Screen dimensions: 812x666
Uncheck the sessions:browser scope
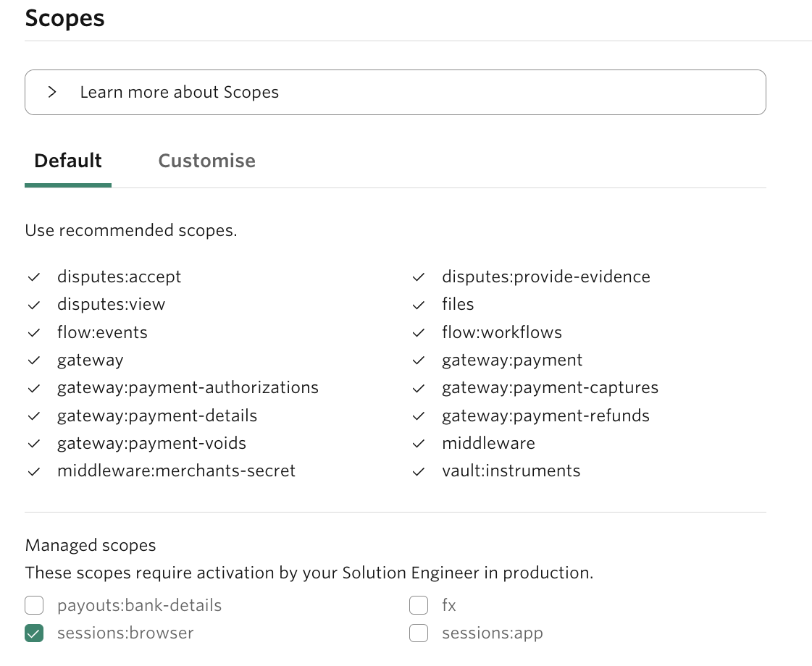(x=34, y=633)
